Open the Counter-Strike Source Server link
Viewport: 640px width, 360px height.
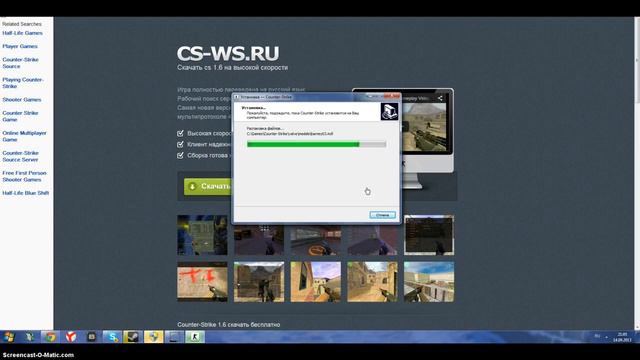pos(20,156)
